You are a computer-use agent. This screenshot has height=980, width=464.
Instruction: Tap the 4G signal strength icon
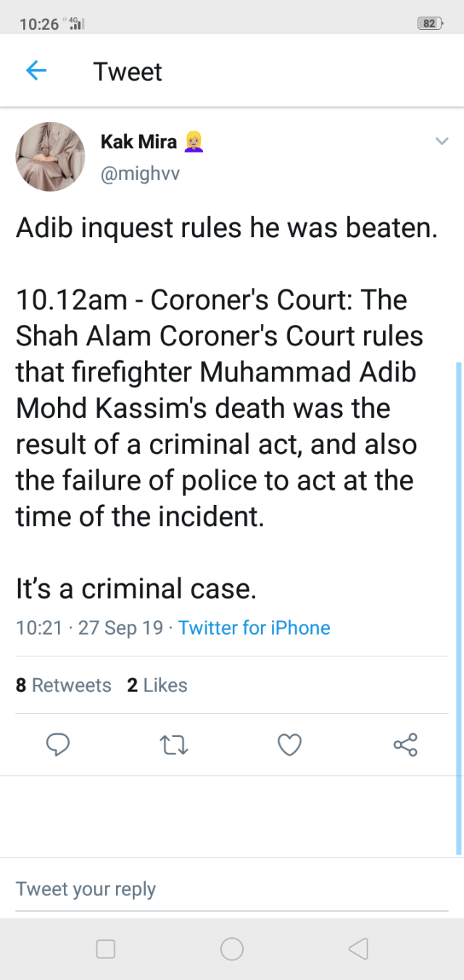pos(75,23)
